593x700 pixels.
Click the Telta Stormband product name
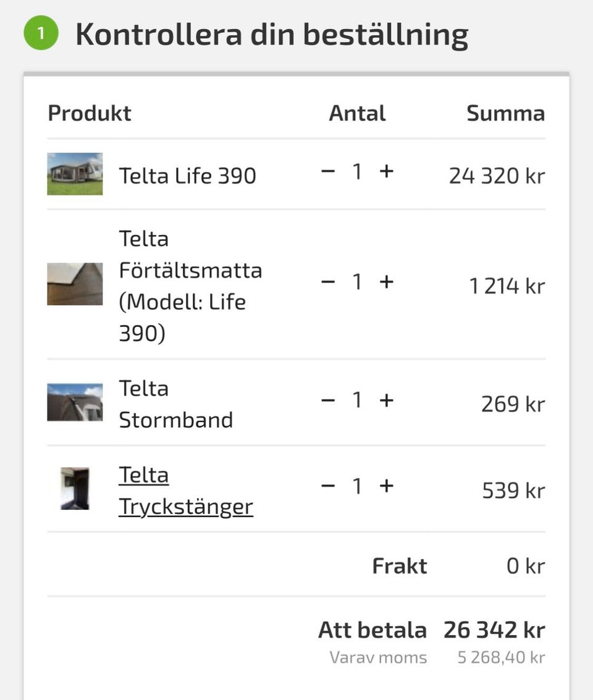[x=175, y=404]
